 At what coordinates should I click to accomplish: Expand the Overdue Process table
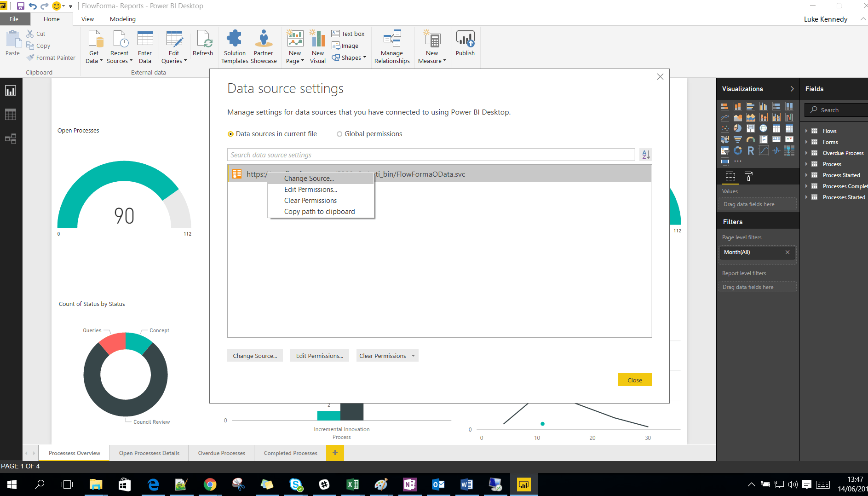(807, 153)
